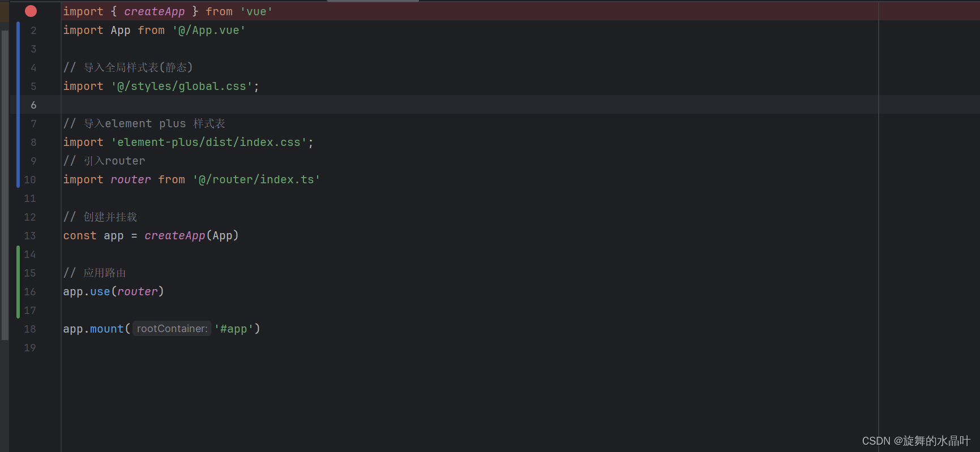Click the App identifier on line 2

(x=121, y=30)
